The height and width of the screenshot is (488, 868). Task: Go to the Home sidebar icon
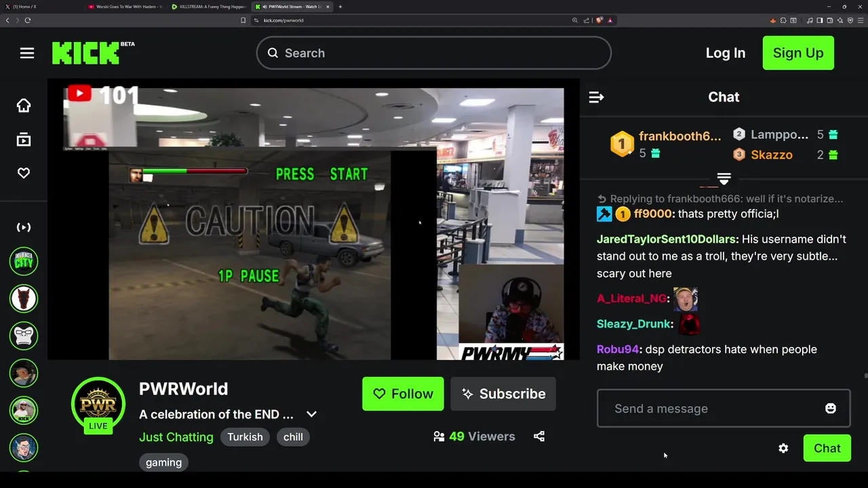point(24,105)
